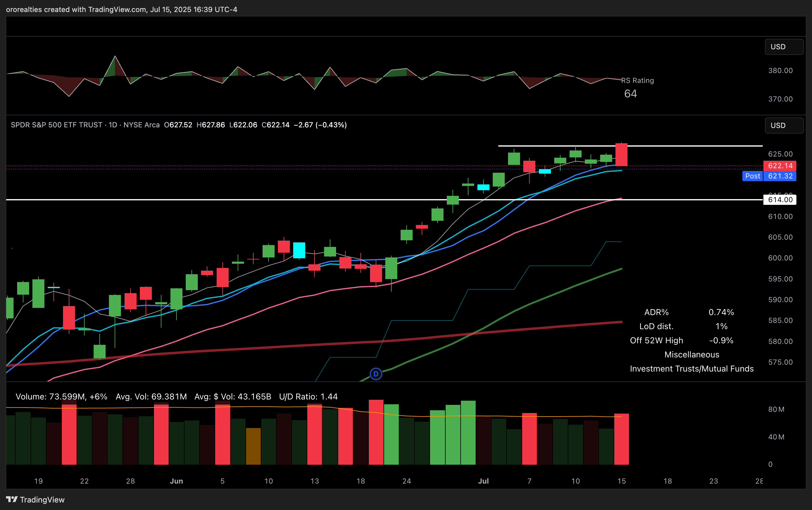Click the Jun label on the time axis
Screen dimensions: 812x510
coord(176,481)
